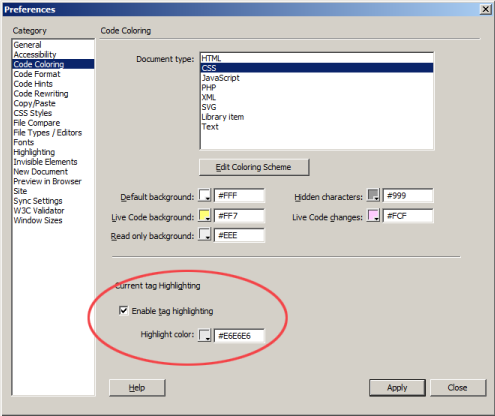This screenshot has width=495, height=416.
Task: Open the Hidden characters gray swatch
Action: point(373,195)
